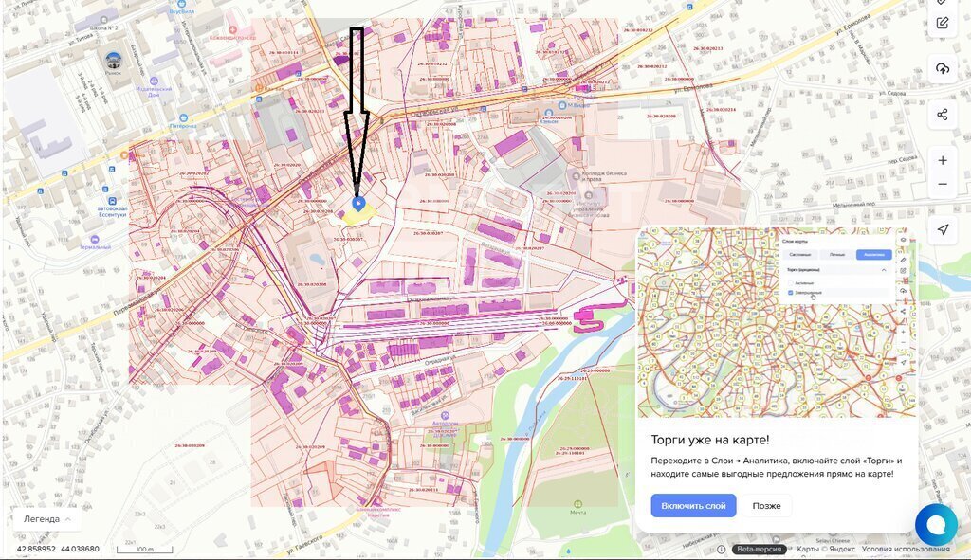The image size is (971, 560).
Task: Click the Кождиспансер medical cross icon
Action: [232, 29]
